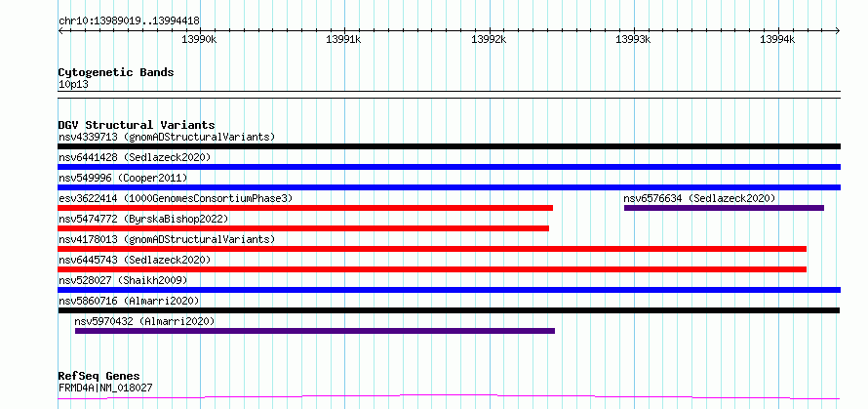Open the RefSeq Genes track heading
This screenshot has height=409, width=868.
pos(99,377)
